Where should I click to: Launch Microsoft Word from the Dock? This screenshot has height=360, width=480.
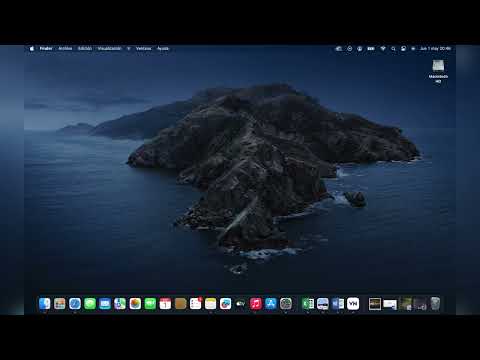tap(338, 304)
